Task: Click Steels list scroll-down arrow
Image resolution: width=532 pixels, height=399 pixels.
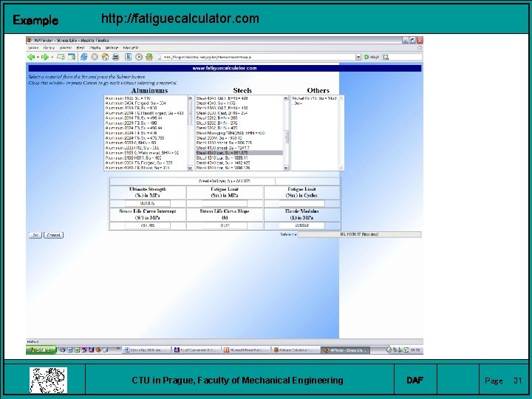Action: [286, 168]
